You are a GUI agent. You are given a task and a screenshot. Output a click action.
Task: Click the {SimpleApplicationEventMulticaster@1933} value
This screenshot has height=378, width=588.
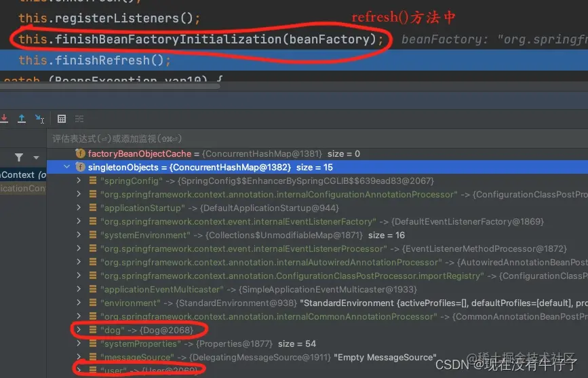(328, 289)
